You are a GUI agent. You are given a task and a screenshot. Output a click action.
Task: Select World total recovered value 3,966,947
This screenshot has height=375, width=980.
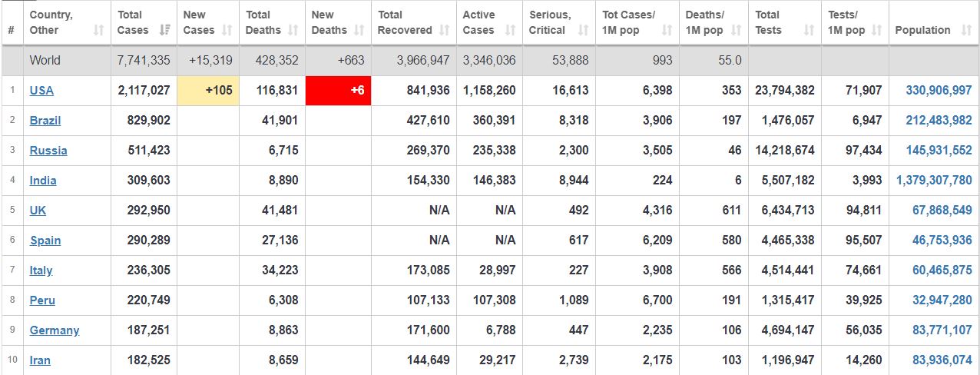click(423, 60)
